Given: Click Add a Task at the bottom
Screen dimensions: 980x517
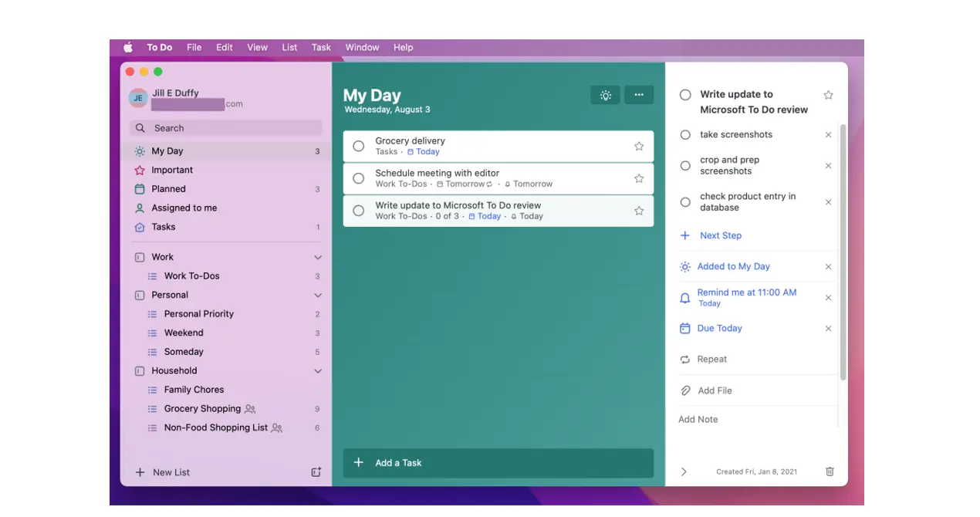Looking at the screenshot, I should click(398, 462).
